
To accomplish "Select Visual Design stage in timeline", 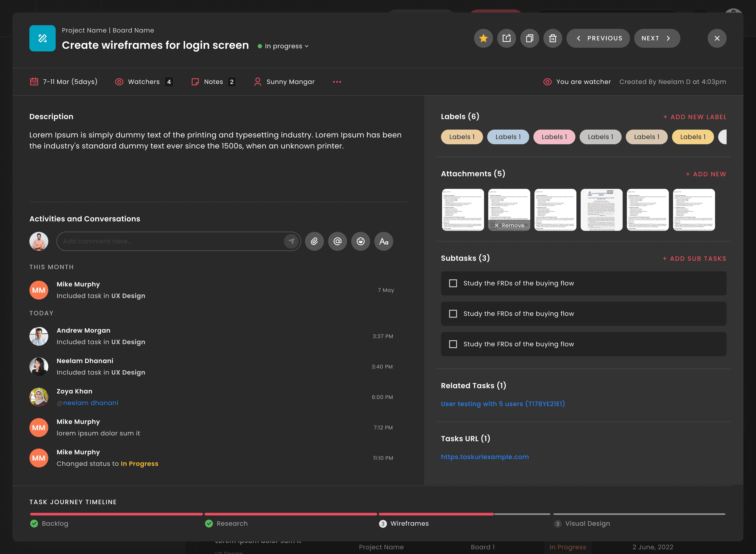I will click(x=582, y=524).
